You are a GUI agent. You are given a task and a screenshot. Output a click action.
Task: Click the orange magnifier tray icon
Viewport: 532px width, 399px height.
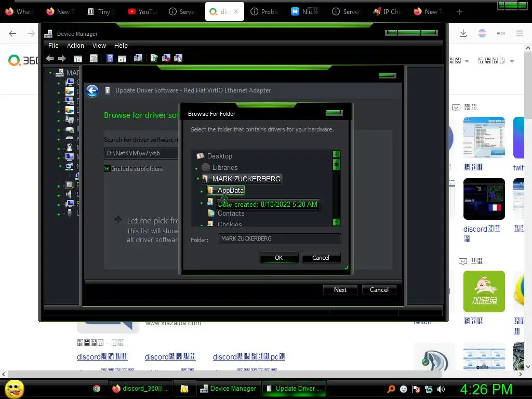391,389
